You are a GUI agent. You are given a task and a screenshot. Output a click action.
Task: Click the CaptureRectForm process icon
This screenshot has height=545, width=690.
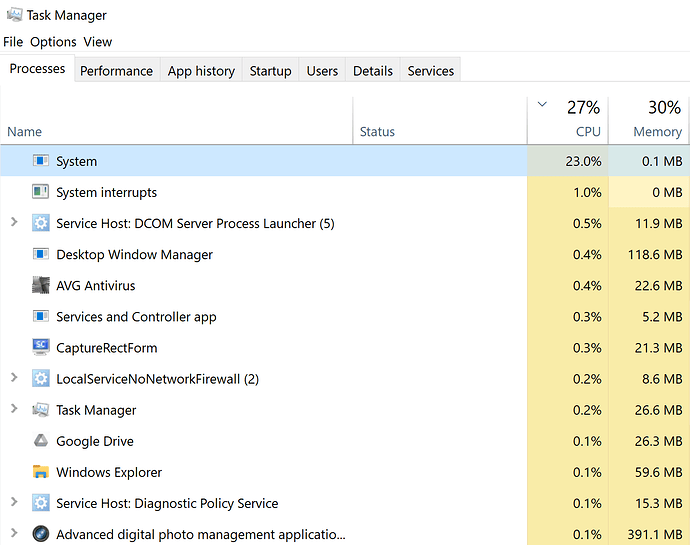[x=41, y=348]
